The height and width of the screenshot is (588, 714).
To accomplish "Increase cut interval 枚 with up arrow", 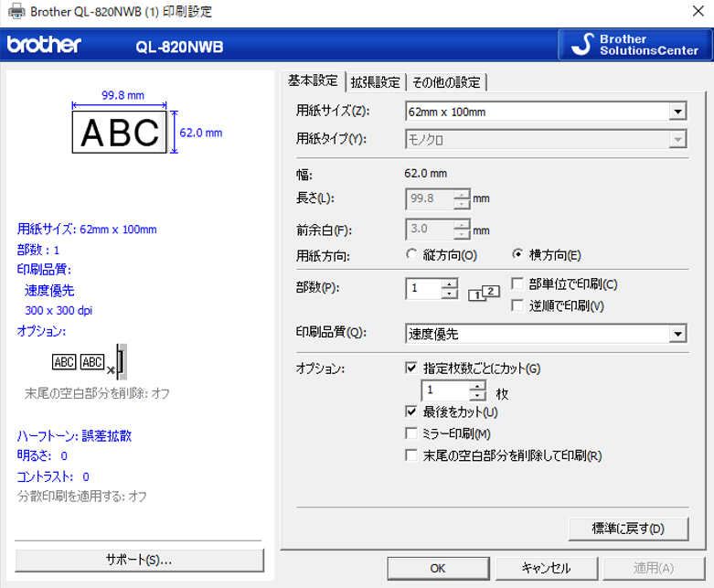I will coord(477,386).
